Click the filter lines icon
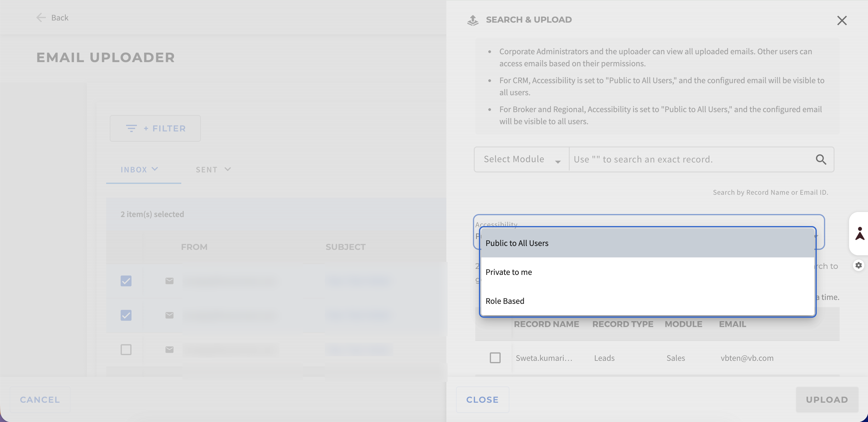 [131, 128]
